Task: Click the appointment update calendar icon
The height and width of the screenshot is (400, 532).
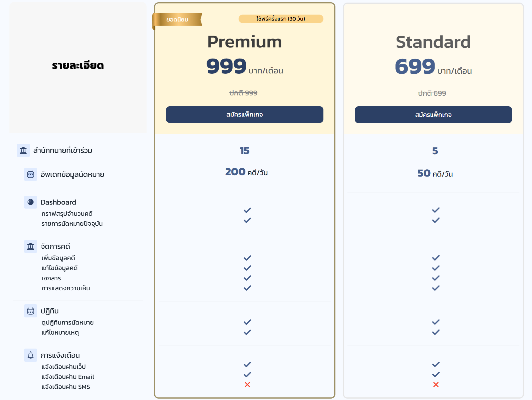Action: click(31, 174)
